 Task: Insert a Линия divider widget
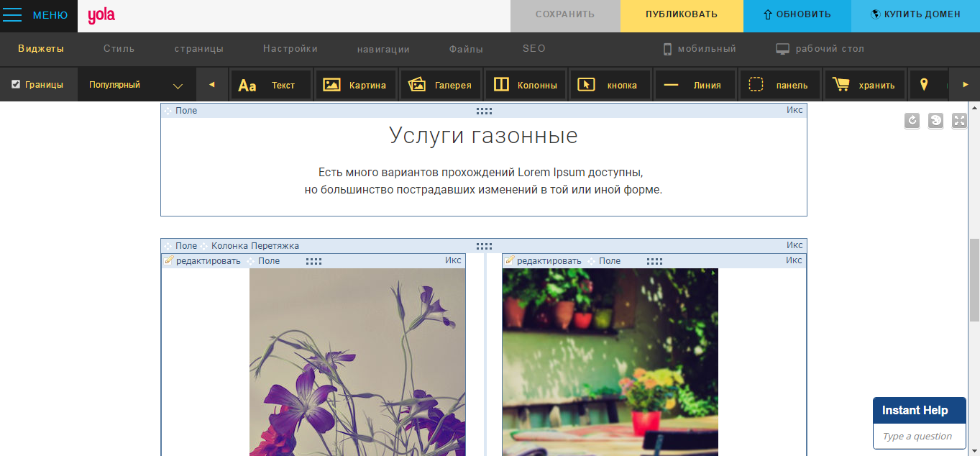695,84
